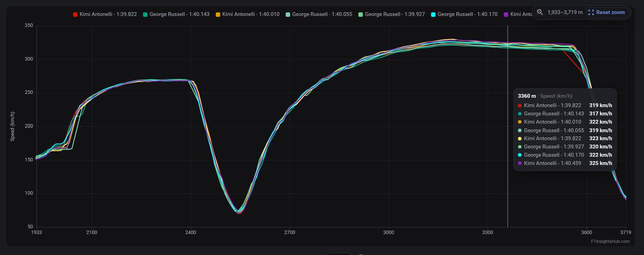Toggle George Russell 1:40.055 legend series
The image size is (644, 255).
click(319, 14)
